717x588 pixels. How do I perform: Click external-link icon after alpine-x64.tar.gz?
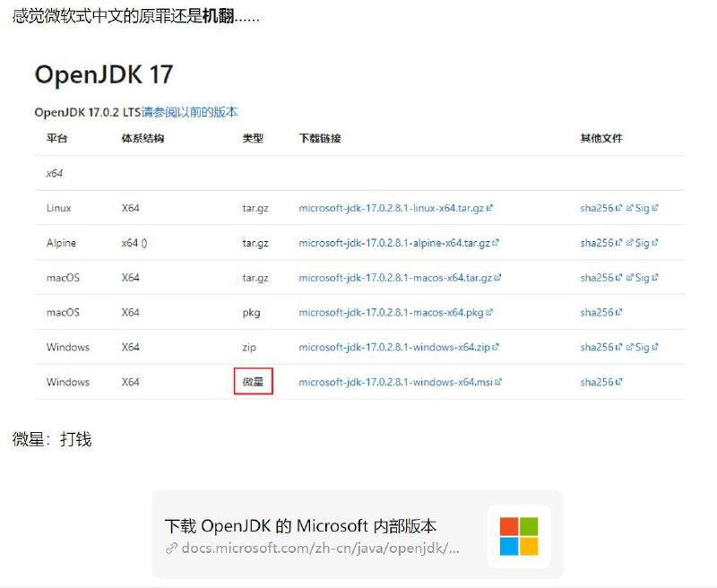pos(496,242)
